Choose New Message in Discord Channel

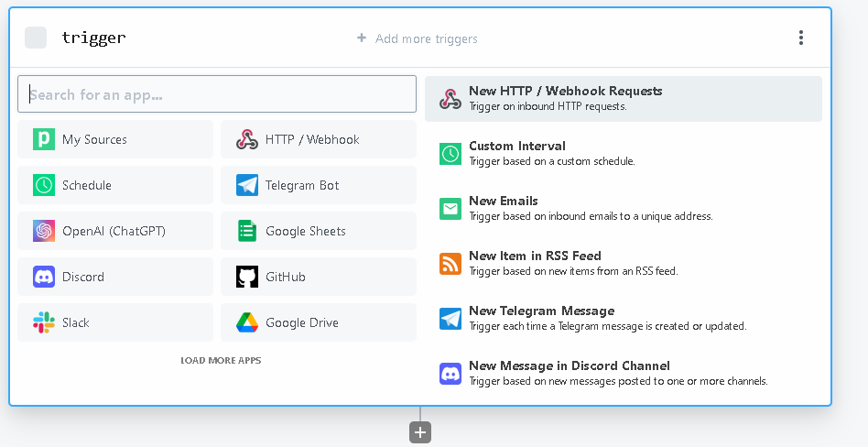point(624,373)
